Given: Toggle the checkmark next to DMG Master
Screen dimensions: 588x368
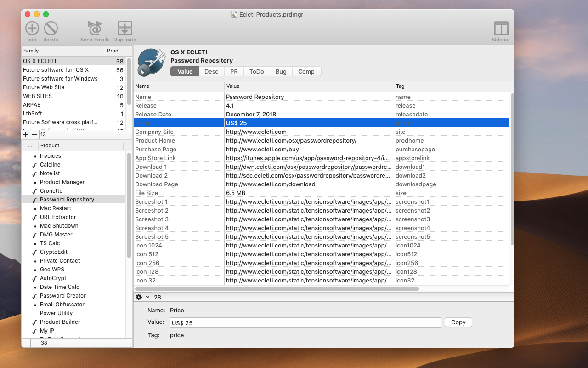Looking at the screenshot, I should [x=34, y=235].
